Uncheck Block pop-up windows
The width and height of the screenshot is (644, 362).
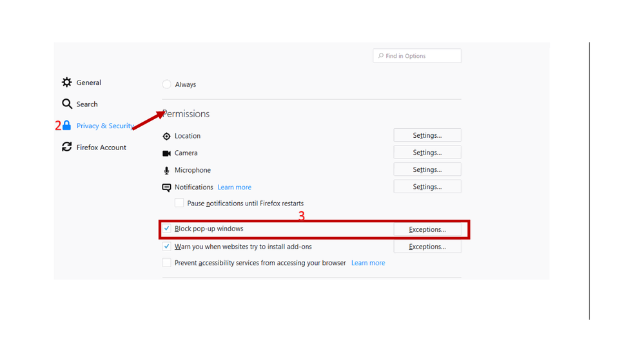click(167, 229)
